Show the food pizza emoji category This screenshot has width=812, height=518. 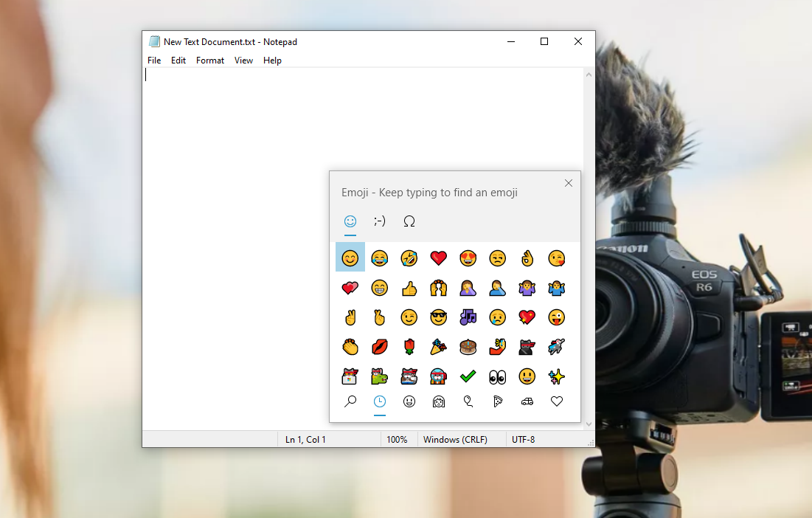click(x=498, y=401)
